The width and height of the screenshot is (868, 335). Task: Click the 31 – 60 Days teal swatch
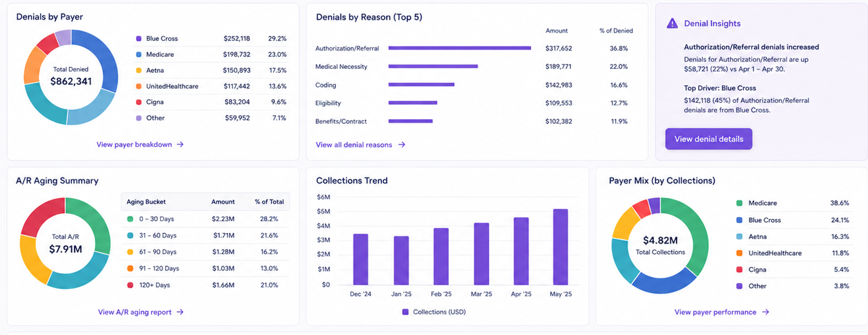point(130,235)
